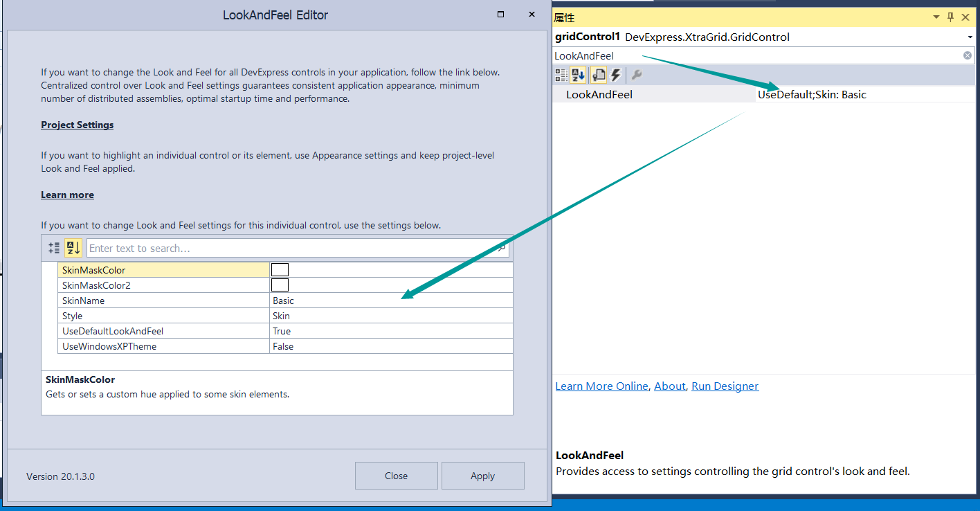Screen dimensions: 980x511
Task: Select the UseWindowsXPTheme property name
Action: 109,346
